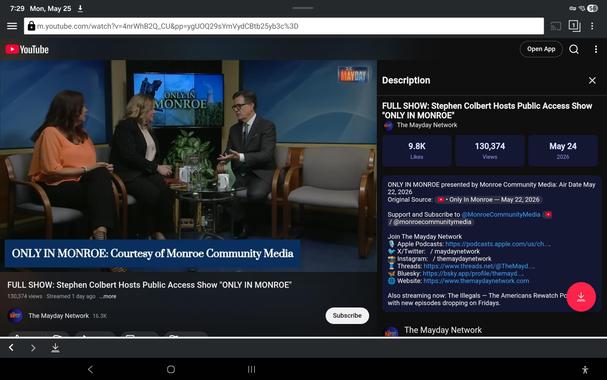Open browser three-dot overflow menu
Screen dimensions: 607x380
pyautogui.click(x=592, y=26)
